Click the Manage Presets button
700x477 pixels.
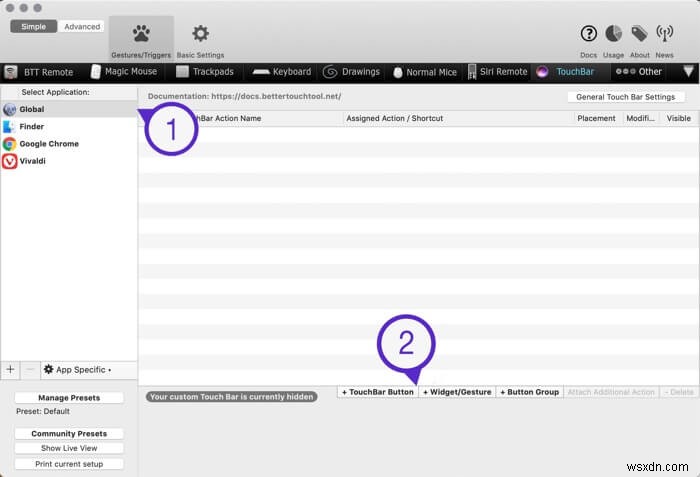[x=69, y=398]
